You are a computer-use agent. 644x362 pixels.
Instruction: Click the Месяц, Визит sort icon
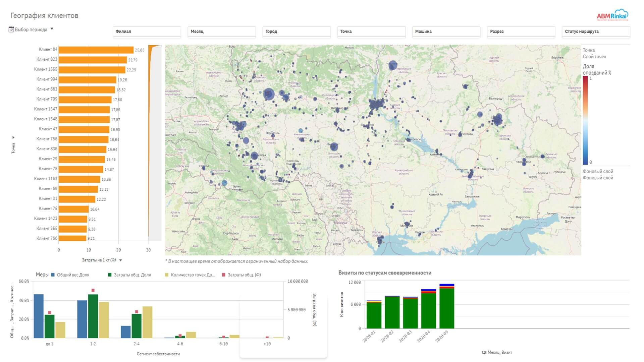(x=484, y=352)
